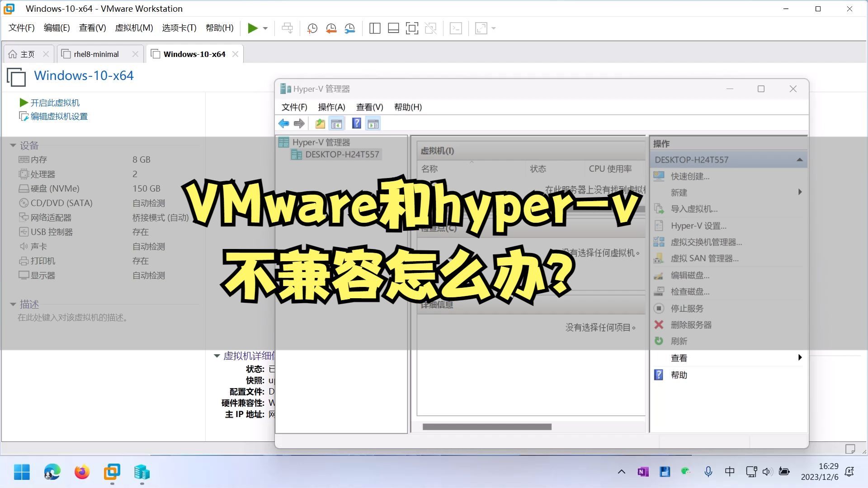Screen dimensions: 868x488
Task: Click Hyper-V up one level folder icon
Action: [320, 123]
